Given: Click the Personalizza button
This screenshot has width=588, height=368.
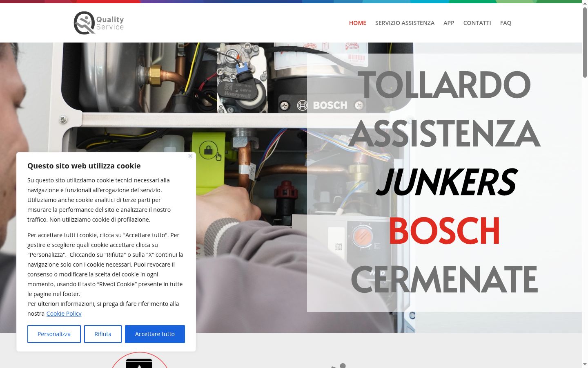Looking at the screenshot, I should [x=54, y=334].
